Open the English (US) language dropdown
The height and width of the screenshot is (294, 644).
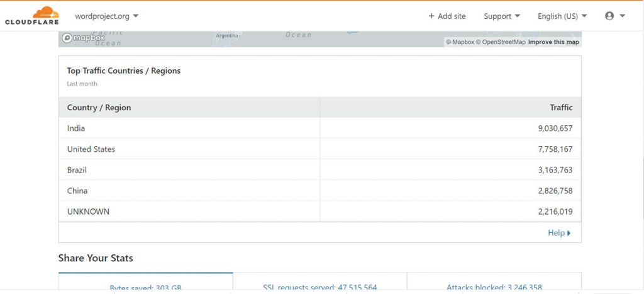tap(562, 16)
